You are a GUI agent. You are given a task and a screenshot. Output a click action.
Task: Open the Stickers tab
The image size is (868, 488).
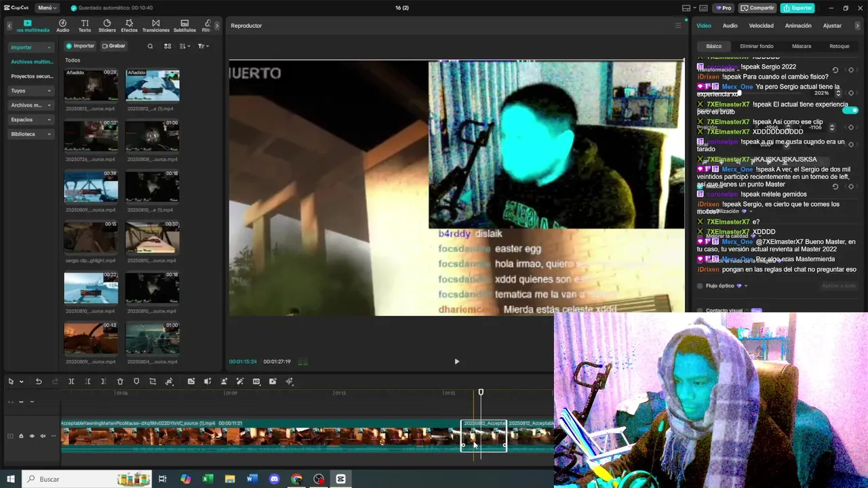pyautogui.click(x=107, y=26)
